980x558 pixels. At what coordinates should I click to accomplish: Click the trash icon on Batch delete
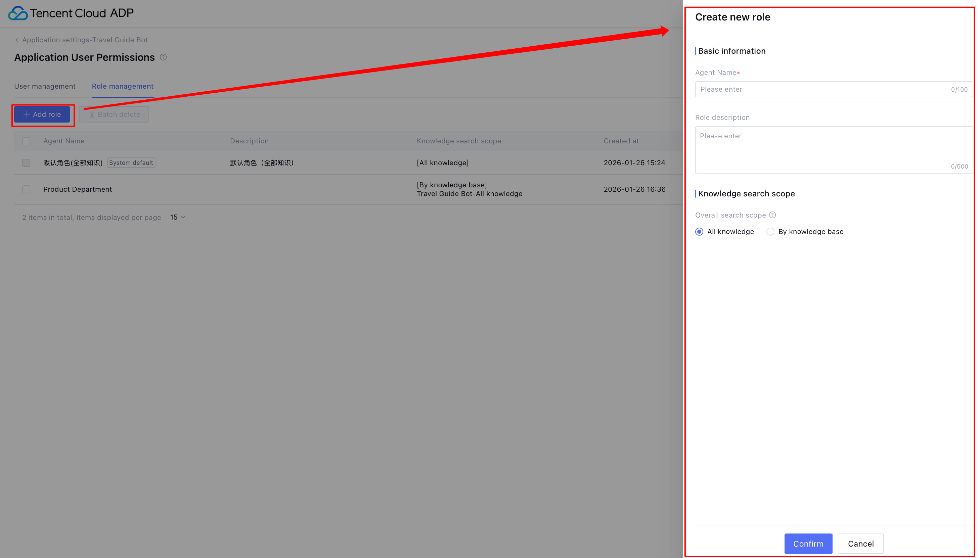pyautogui.click(x=92, y=114)
